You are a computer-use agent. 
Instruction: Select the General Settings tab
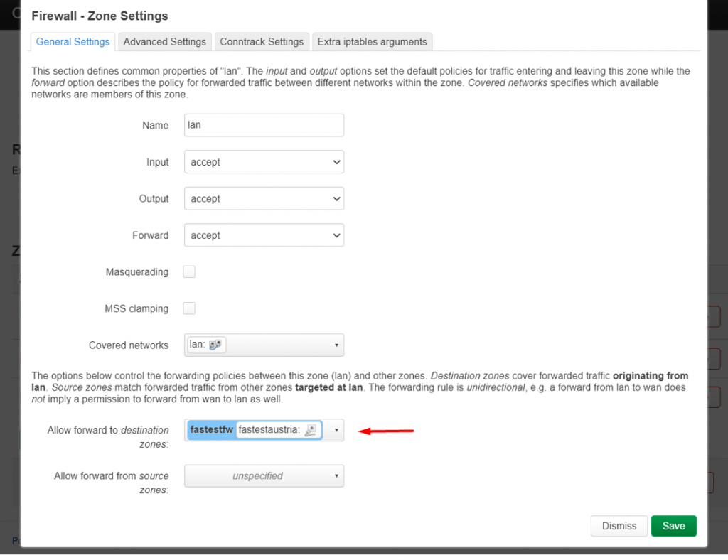point(72,41)
